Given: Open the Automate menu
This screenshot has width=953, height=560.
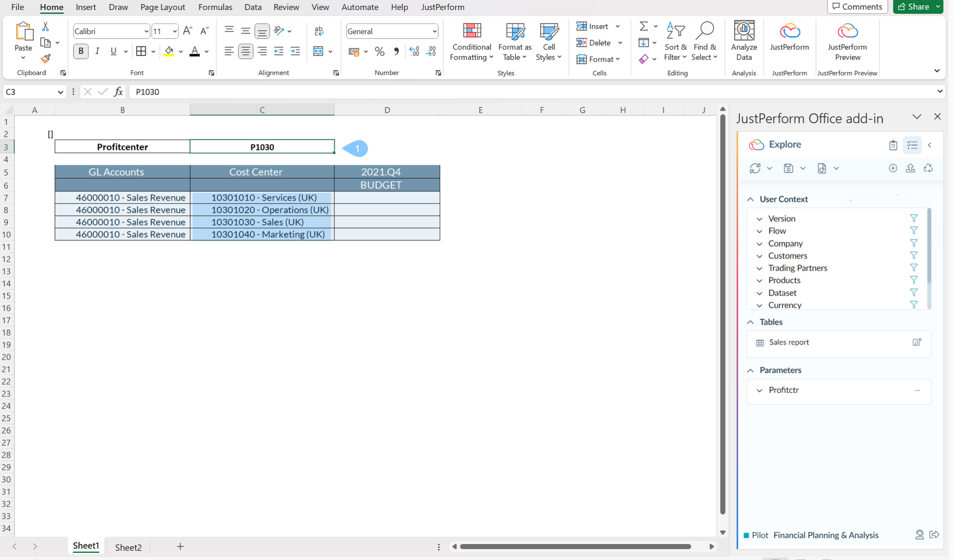Looking at the screenshot, I should [x=360, y=7].
